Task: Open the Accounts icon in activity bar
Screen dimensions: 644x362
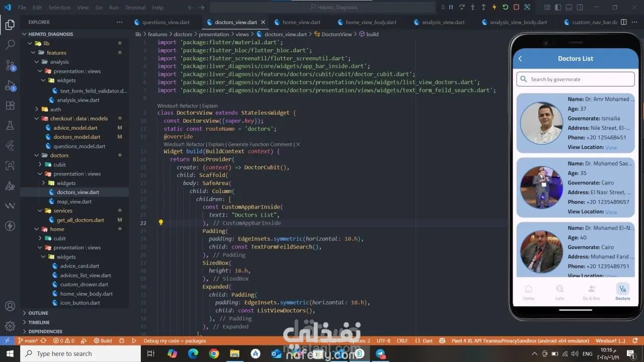Action: 10,306
